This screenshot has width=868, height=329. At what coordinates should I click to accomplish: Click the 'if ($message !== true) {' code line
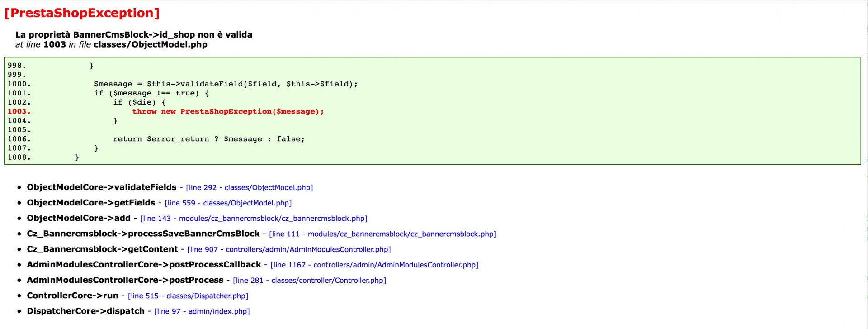151,93
